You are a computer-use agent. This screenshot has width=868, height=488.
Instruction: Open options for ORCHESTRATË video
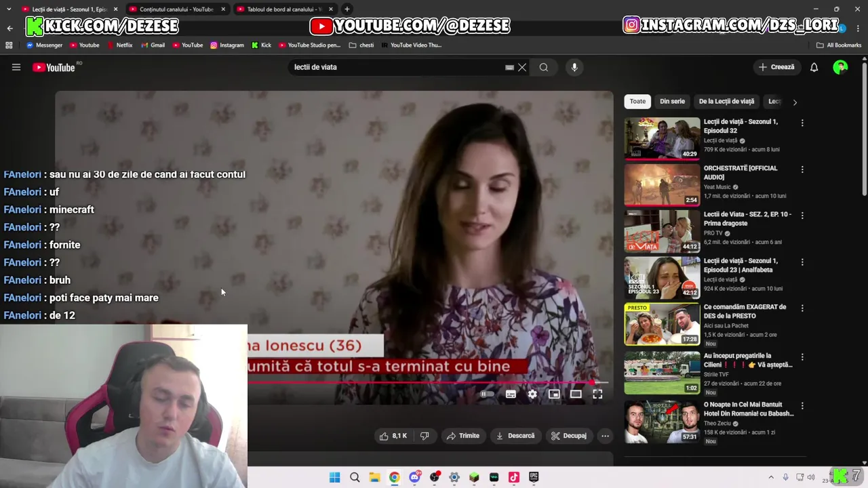coord(802,169)
